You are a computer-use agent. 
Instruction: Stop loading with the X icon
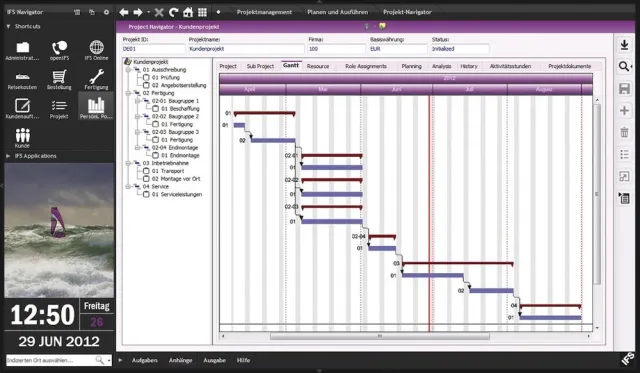pos(159,12)
